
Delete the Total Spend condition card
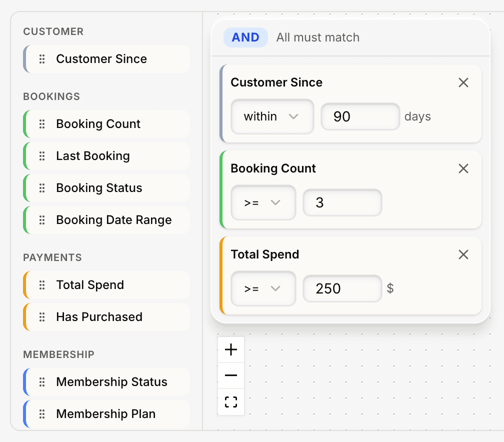(x=463, y=254)
